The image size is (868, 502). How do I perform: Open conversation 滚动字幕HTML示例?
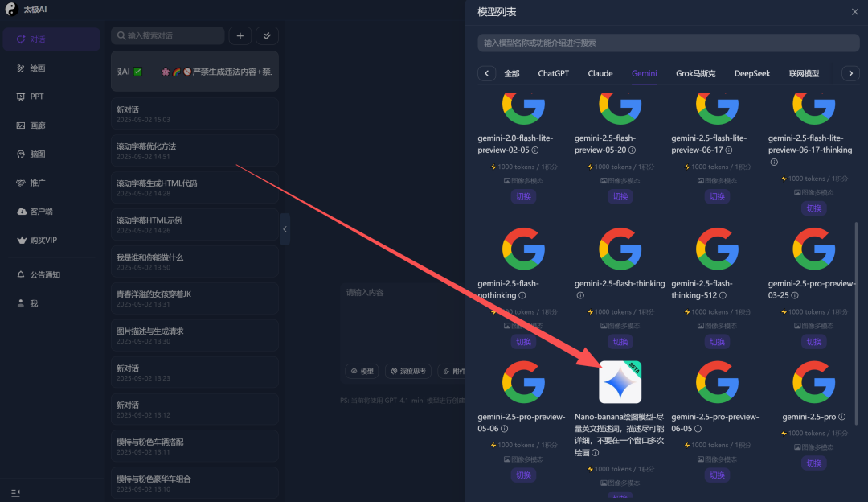point(194,224)
